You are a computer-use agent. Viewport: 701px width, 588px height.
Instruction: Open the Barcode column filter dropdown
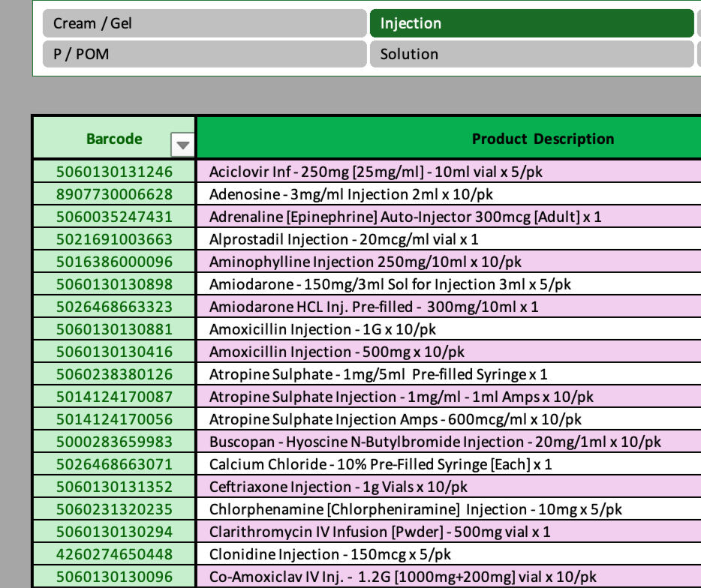click(x=182, y=143)
